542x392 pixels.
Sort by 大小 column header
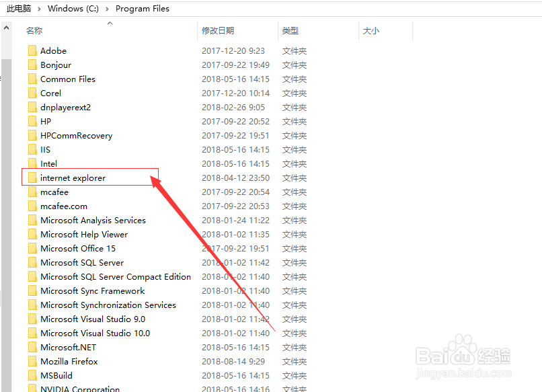[371, 30]
